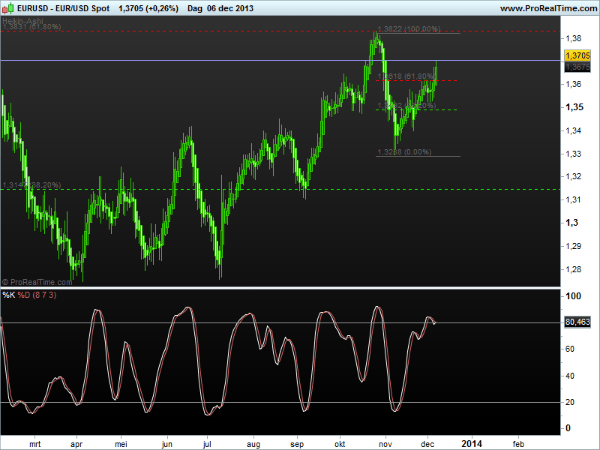Open the www.ProRealTime.com link
Viewport: 600px width, 450px height.
(549, 8)
